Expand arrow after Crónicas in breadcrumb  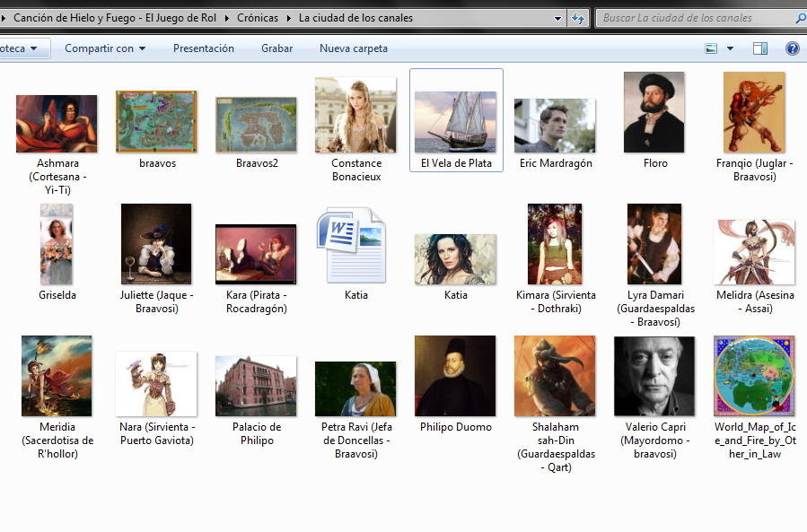[288, 18]
